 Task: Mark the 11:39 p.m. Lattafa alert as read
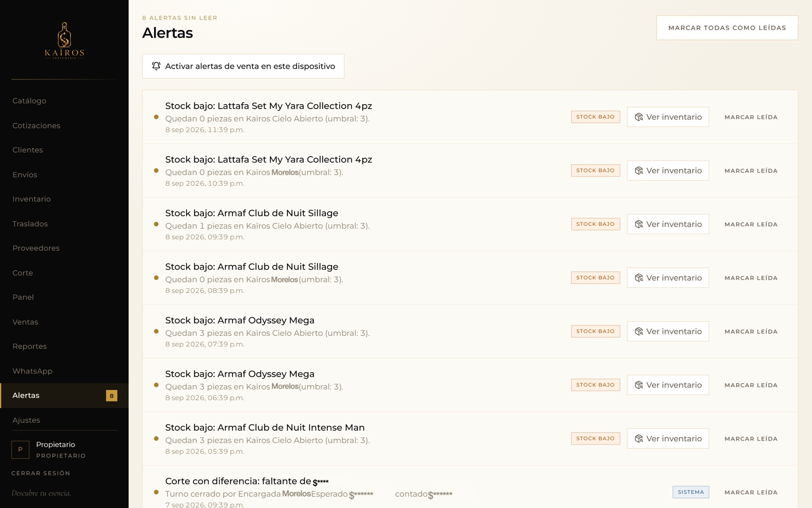coord(751,117)
